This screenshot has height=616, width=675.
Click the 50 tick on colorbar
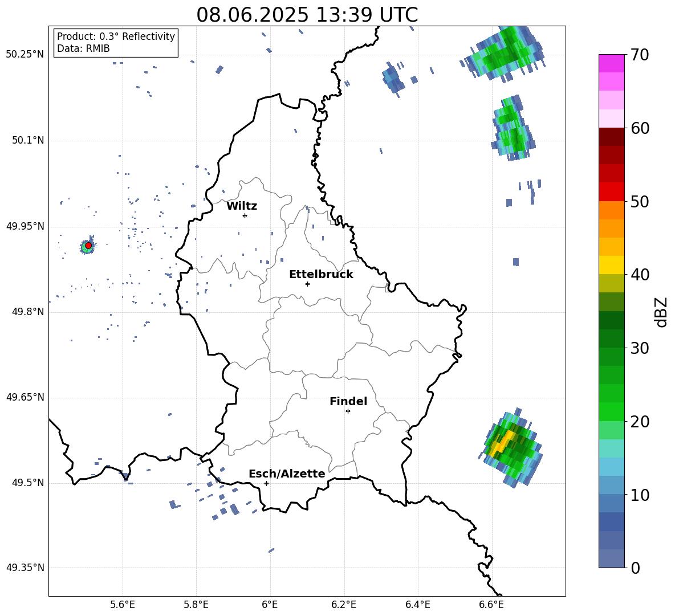click(x=640, y=202)
